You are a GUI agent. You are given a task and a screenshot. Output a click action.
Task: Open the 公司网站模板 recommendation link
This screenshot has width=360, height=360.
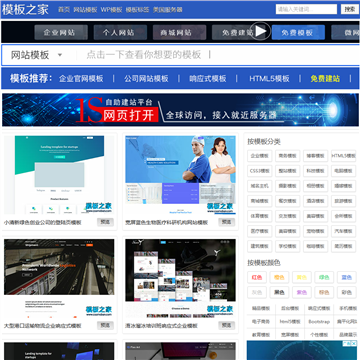click(146, 79)
